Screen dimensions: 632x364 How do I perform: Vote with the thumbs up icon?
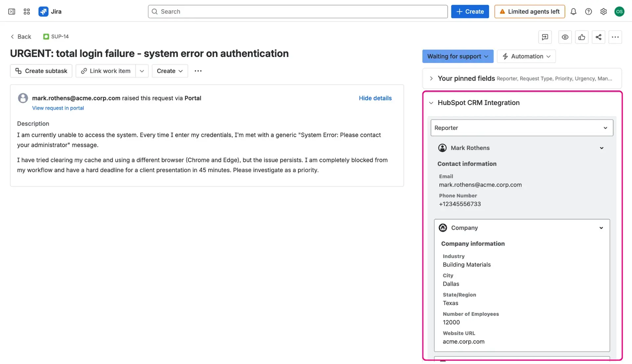[582, 37]
